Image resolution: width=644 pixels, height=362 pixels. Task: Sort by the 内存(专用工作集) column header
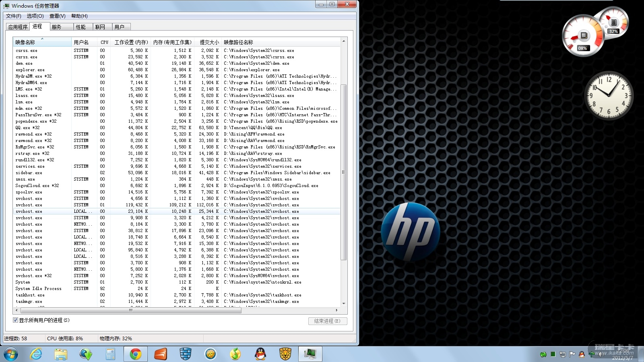[172, 42]
